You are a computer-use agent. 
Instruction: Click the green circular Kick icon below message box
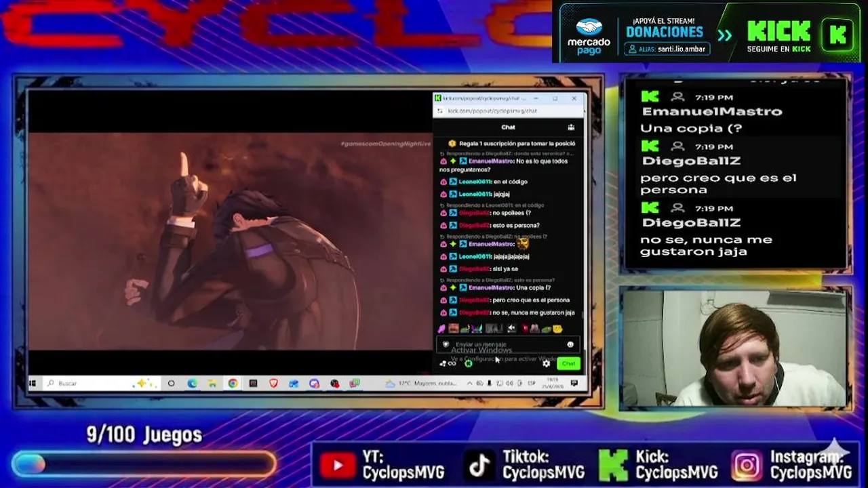[x=468, y=364]
